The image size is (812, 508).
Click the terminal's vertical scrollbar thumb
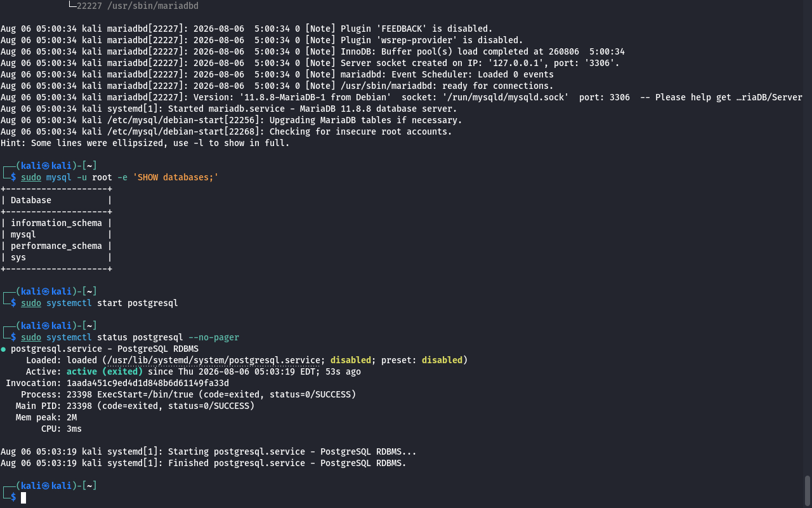(808, 490)
